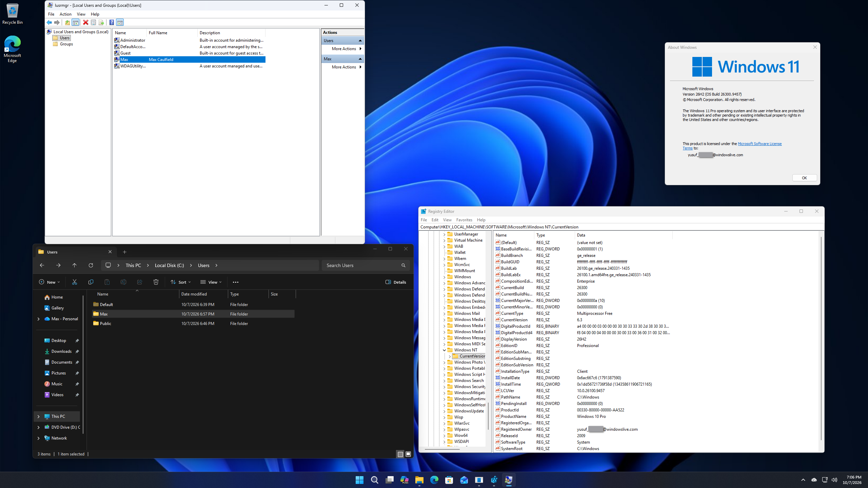The height and width of the screenshot is (488, 868).
Task: Open Microsoft Edge desktop shortcut
Action: [x=12, y=49]
